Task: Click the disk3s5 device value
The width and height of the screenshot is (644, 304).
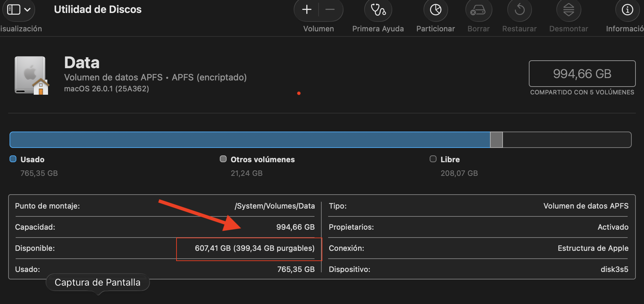Action: point(614,269)
